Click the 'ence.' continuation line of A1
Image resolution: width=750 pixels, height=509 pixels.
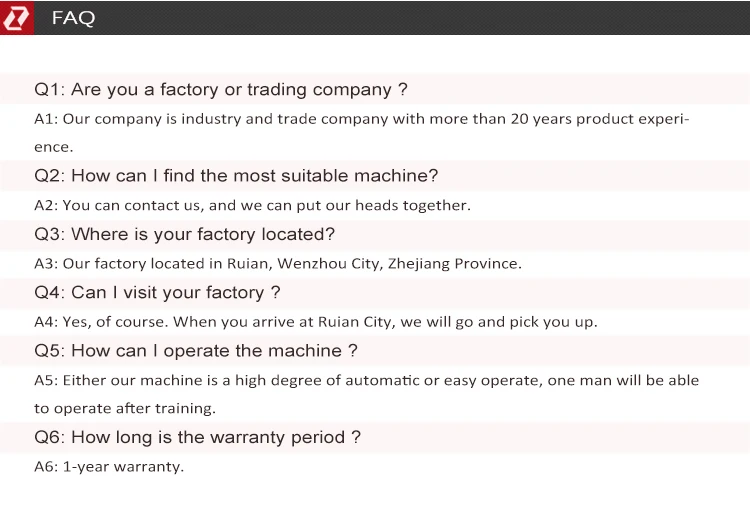tap(54, 147)
